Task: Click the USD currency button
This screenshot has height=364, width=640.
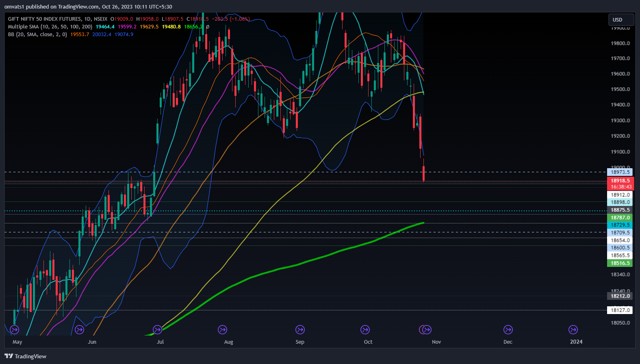Action: tap(621, 19)
